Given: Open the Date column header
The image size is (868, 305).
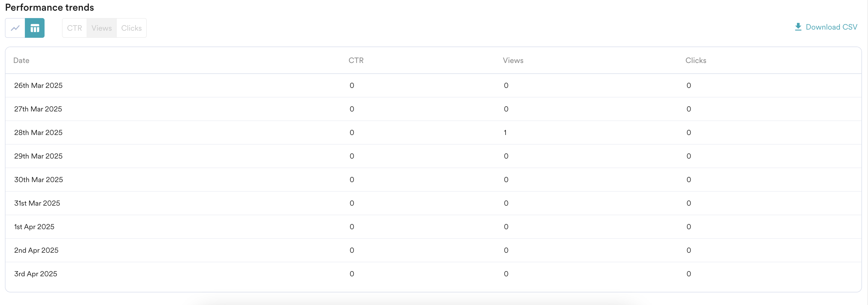Looking at the screenshot, I should click(x=21, y=61).
